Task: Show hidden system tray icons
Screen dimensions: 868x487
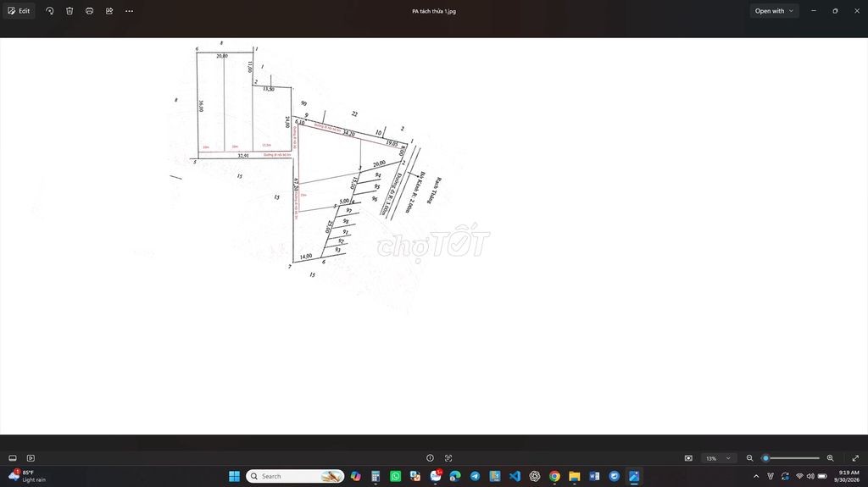Action: coord(756,477)
